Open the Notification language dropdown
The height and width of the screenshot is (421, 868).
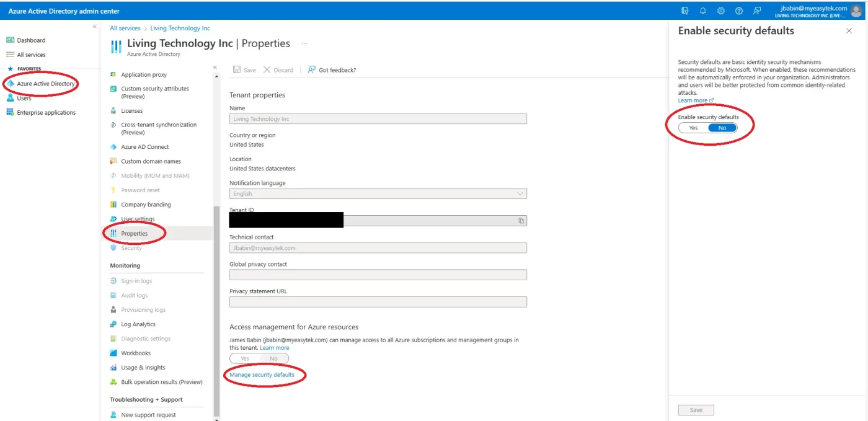point(378,193)
